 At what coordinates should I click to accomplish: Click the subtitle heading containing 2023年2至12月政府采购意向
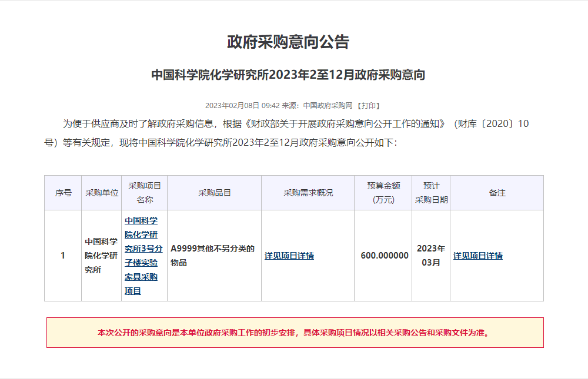(288, 75)
